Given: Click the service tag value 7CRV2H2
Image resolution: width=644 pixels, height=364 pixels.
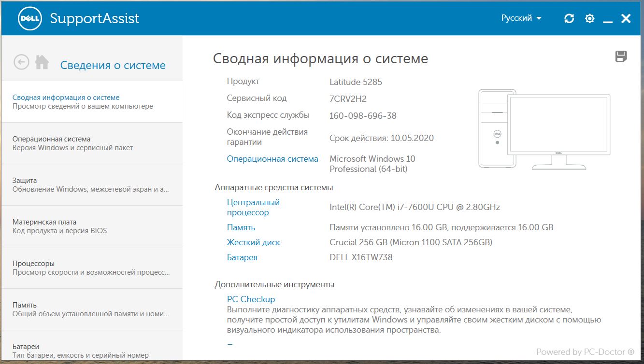Looking at the screenshot, I should 348,99.
